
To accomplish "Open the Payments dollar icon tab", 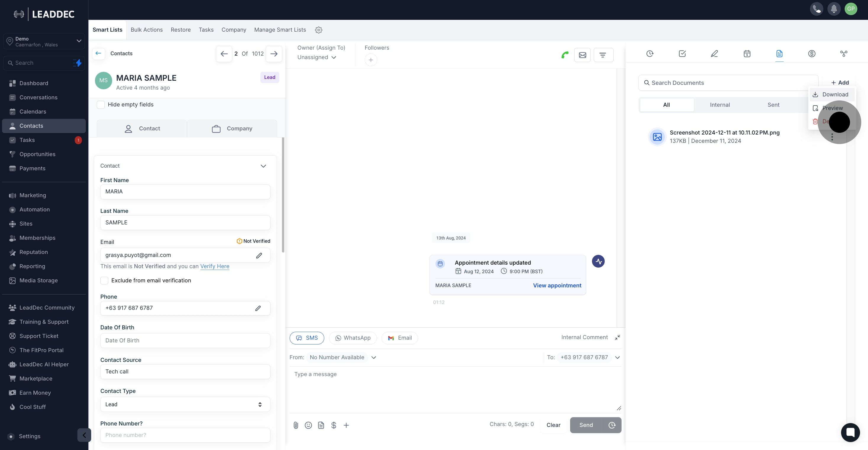I will [x=812, y=54].
